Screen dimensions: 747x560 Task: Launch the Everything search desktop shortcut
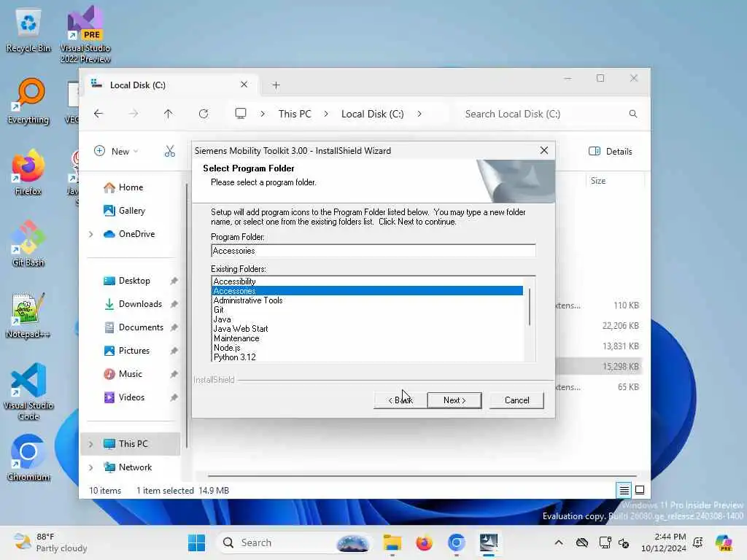coord(28,101)
